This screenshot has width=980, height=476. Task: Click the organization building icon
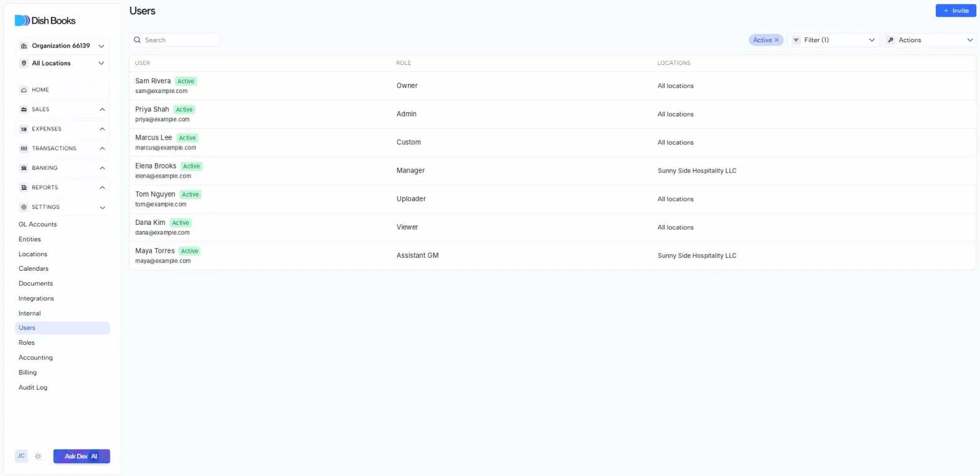24,46
